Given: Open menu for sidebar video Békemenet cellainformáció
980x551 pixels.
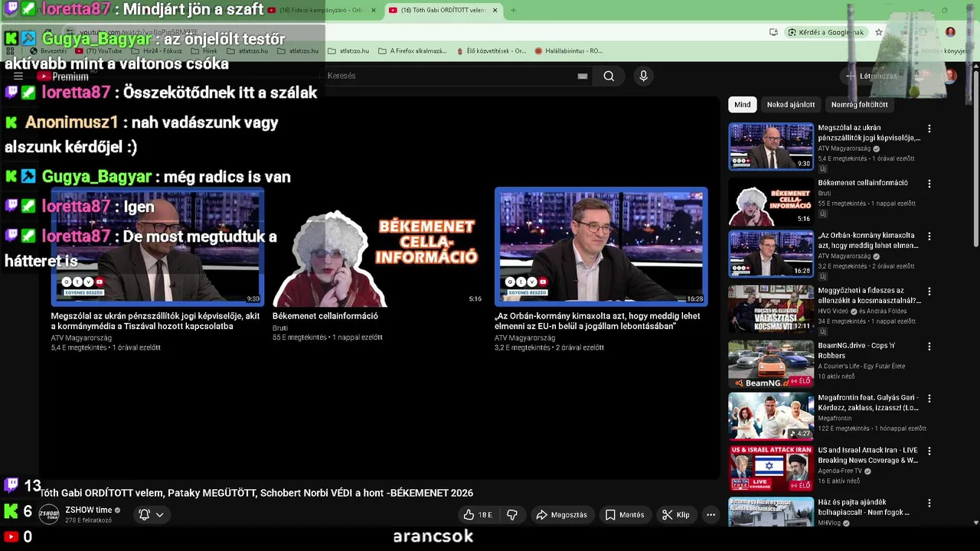Looking at the screenshot, I should 929,184.
